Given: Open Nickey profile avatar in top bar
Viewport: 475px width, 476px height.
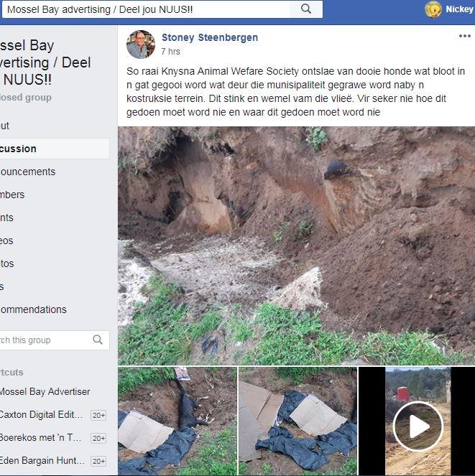Looking at the screenshot, I should (433, 9).
